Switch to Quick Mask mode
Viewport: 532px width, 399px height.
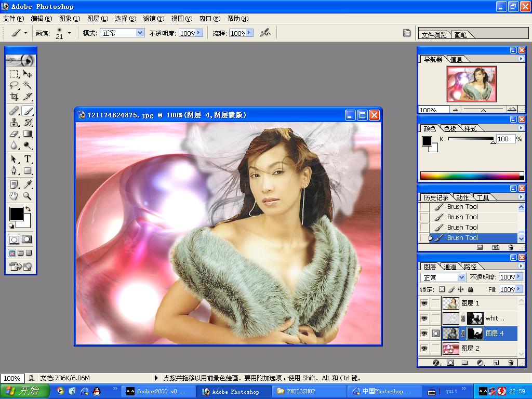pyautogui.click(x=27, y=240)
